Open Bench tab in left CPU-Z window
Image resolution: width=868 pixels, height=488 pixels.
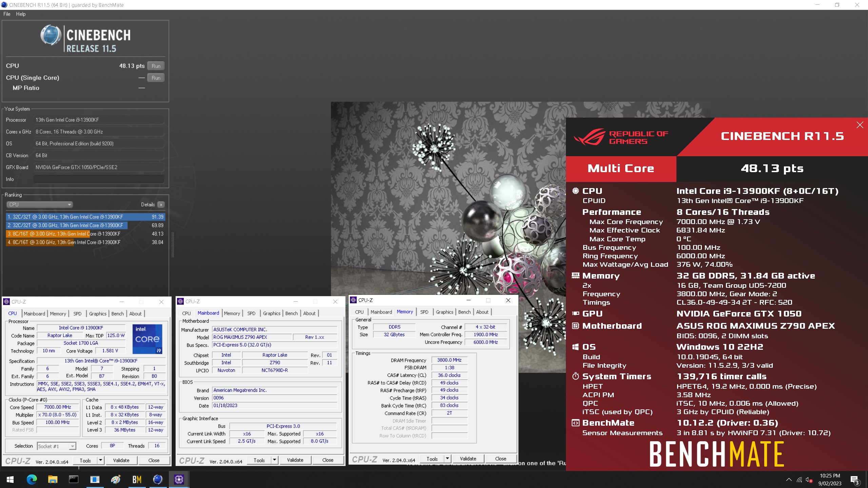pos(118,313)
